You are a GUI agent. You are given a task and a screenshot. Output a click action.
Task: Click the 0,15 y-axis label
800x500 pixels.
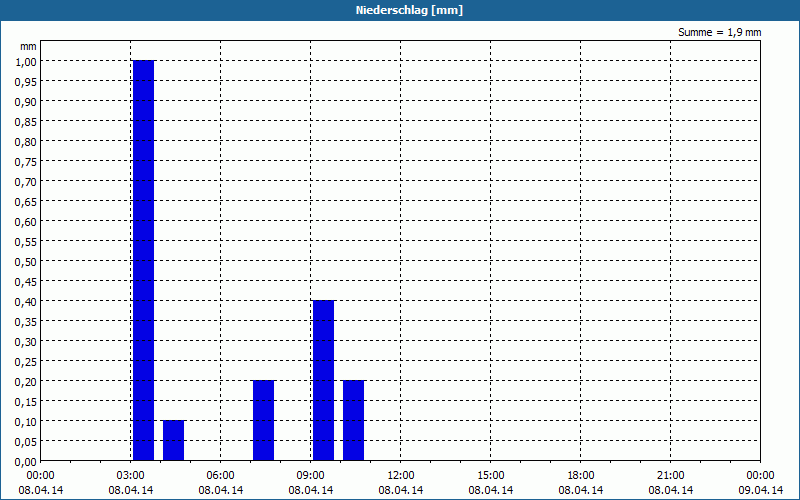(x=26, y=402)
